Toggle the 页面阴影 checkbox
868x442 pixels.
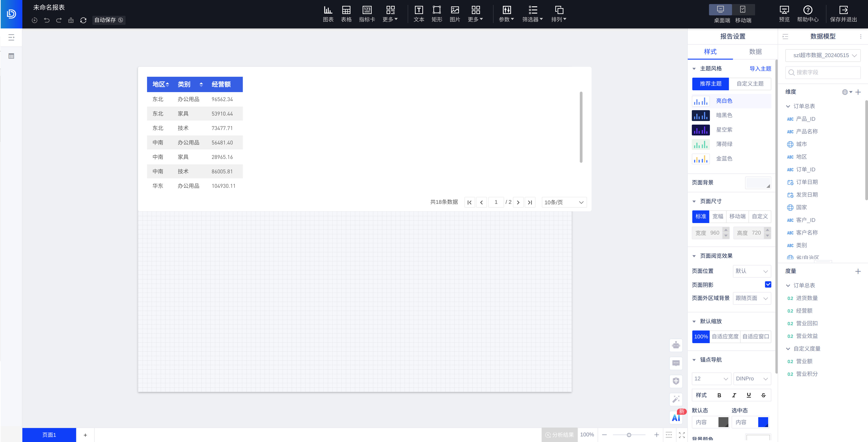click(x=767, y=285)
